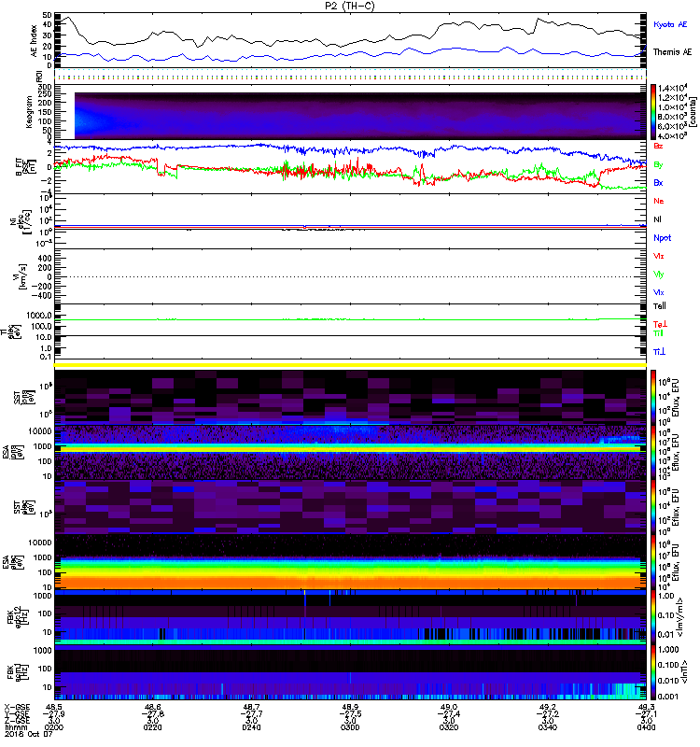Image resolution: width=700 pixels, height=747 pixels.
Task: Click the FBK scm nT color bar
Action: tap(653, 672)
